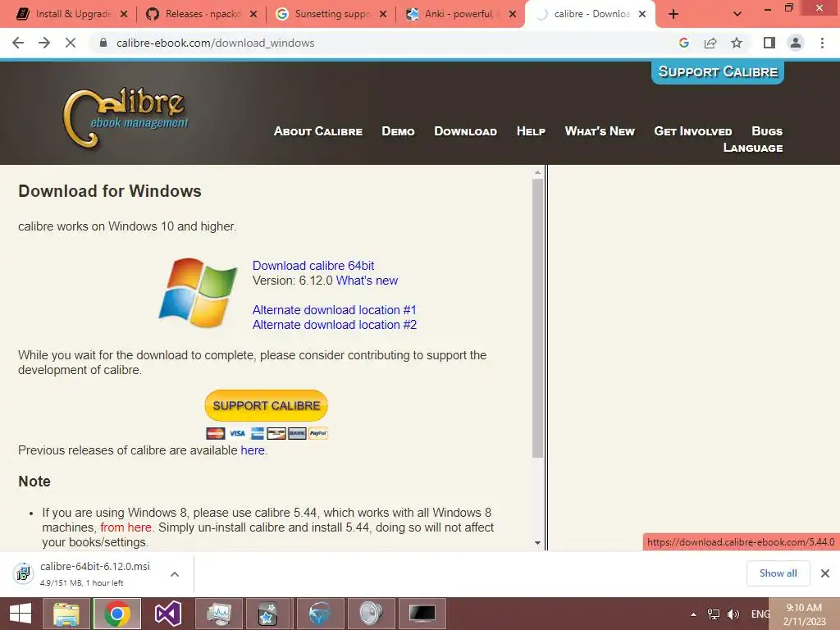
Task: Click Show all downloads
Action: [778, 573]
